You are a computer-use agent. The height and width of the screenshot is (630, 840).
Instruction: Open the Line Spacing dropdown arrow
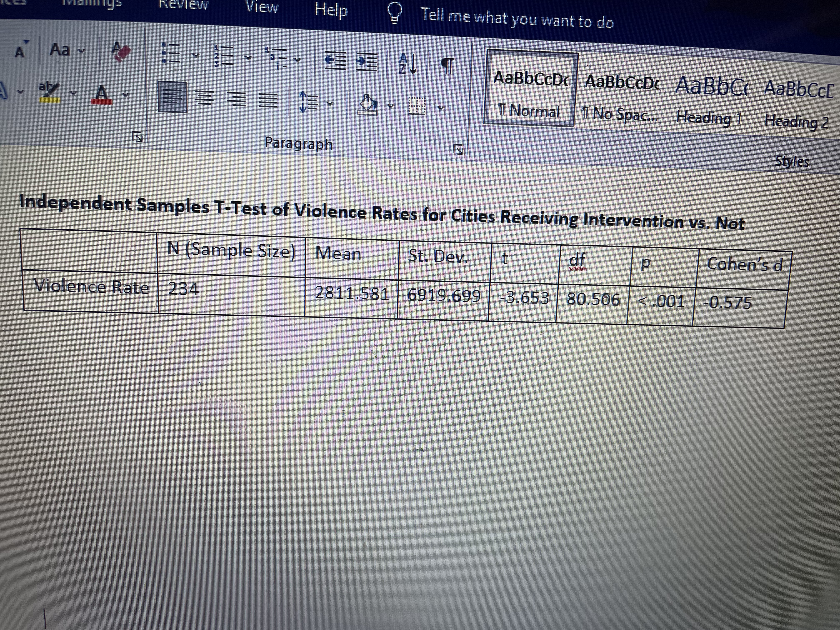[x=330, y=103]
